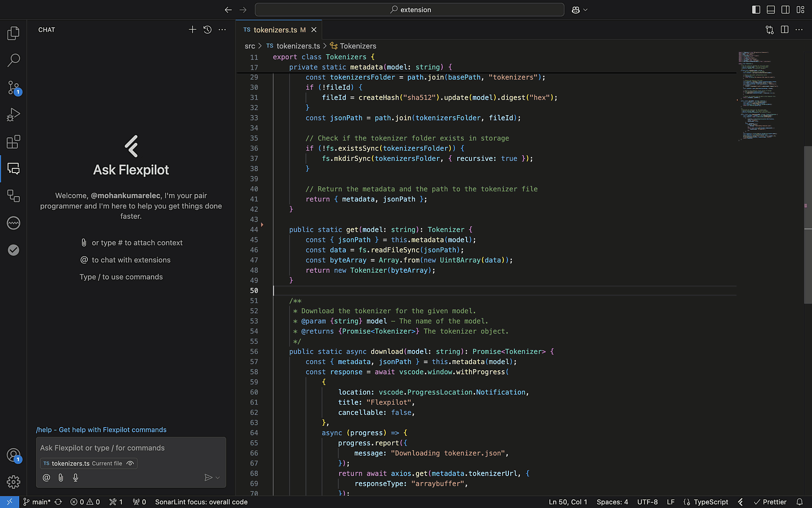This screenshot has height=508, width=812.
Task: Toggle the bottom panel layout button
Action: coord(771,9)
